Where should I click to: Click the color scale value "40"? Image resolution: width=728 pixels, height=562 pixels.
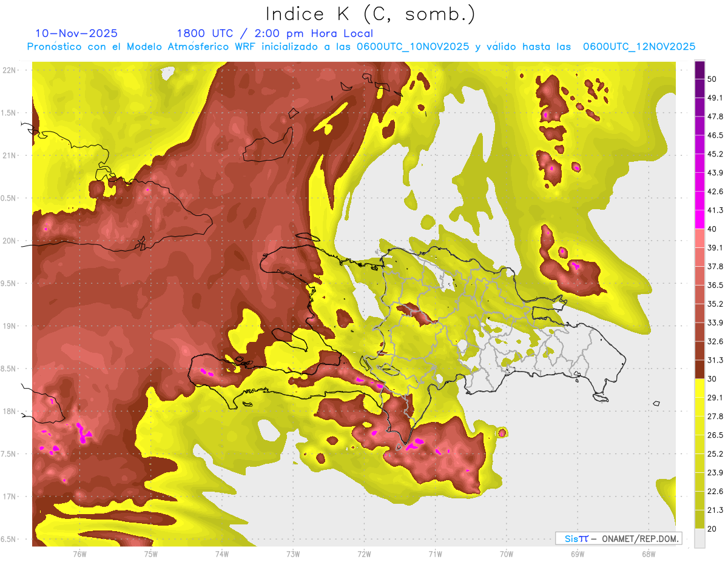[712, 229]
